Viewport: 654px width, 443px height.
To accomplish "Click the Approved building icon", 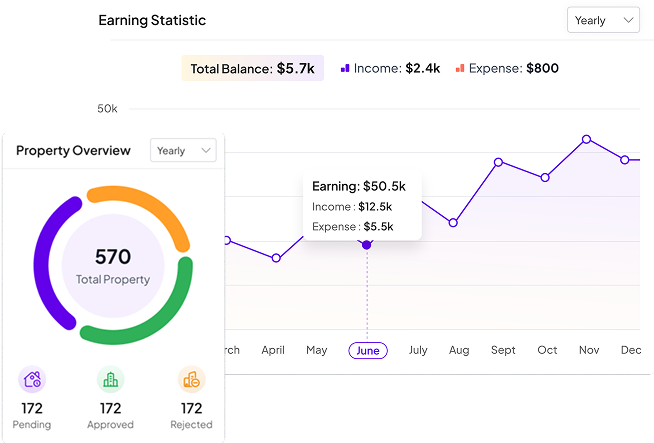I will click(x=111, y=379).
